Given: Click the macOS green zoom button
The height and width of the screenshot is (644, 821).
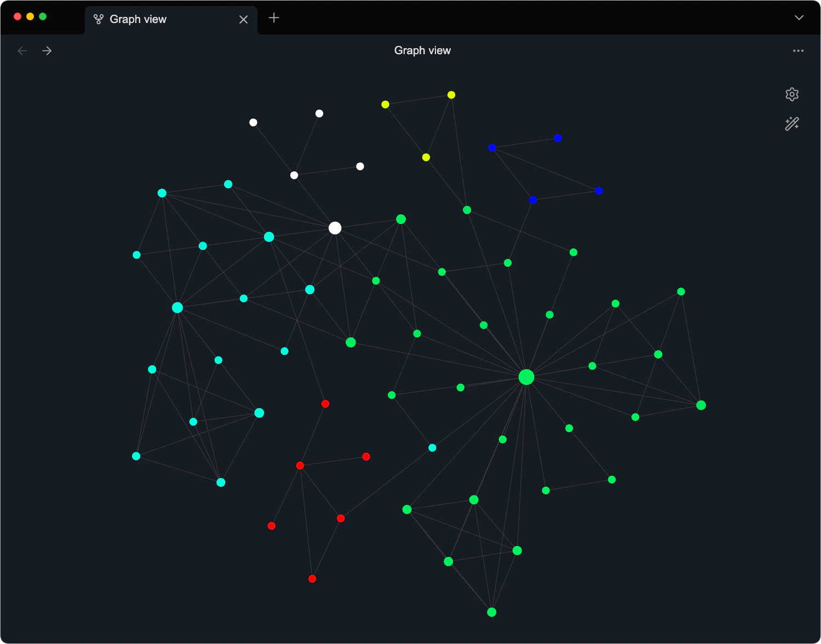Looking at the screenshot, I should (42, 16).
